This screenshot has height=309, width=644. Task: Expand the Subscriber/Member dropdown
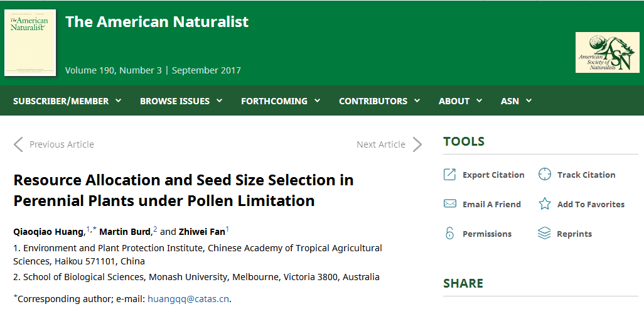[67, 100]
